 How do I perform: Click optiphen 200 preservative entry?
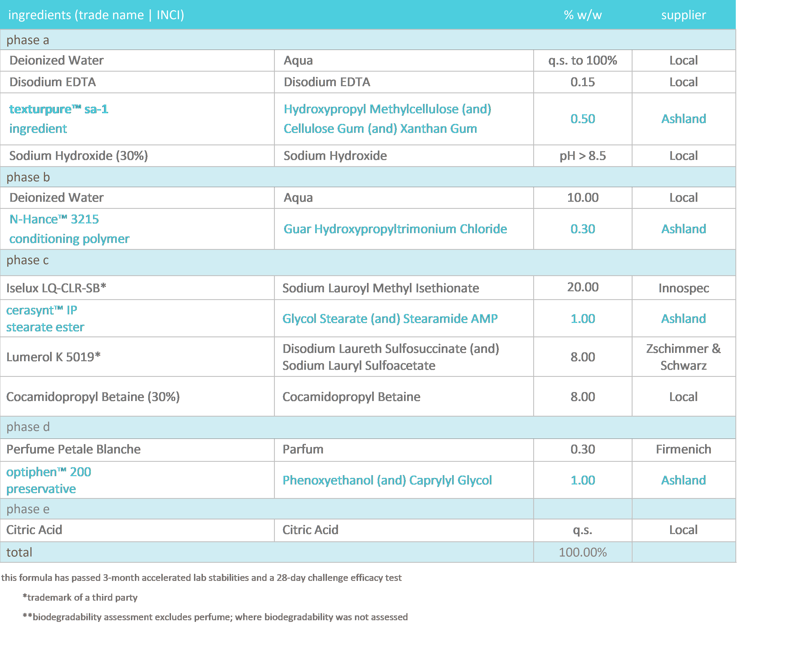coord(49,480)
